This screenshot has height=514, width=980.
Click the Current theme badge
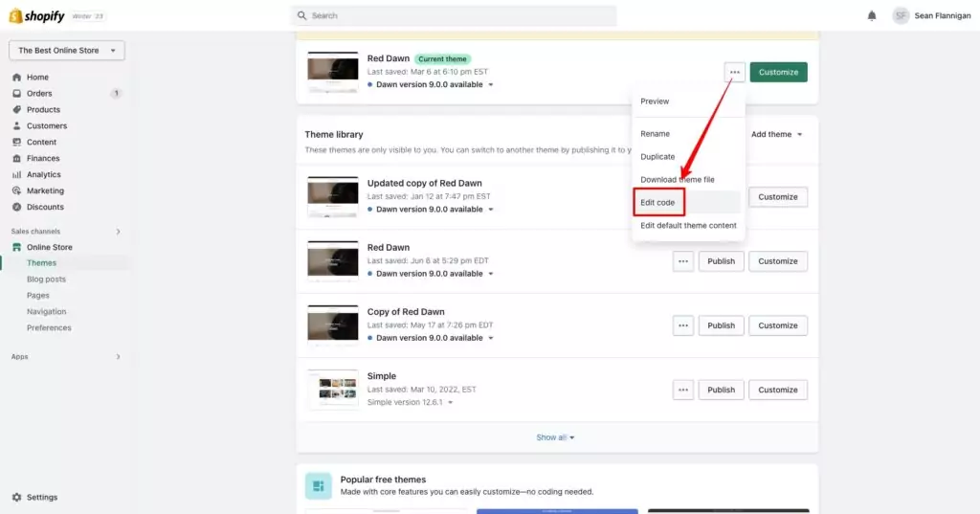[442, 58]
